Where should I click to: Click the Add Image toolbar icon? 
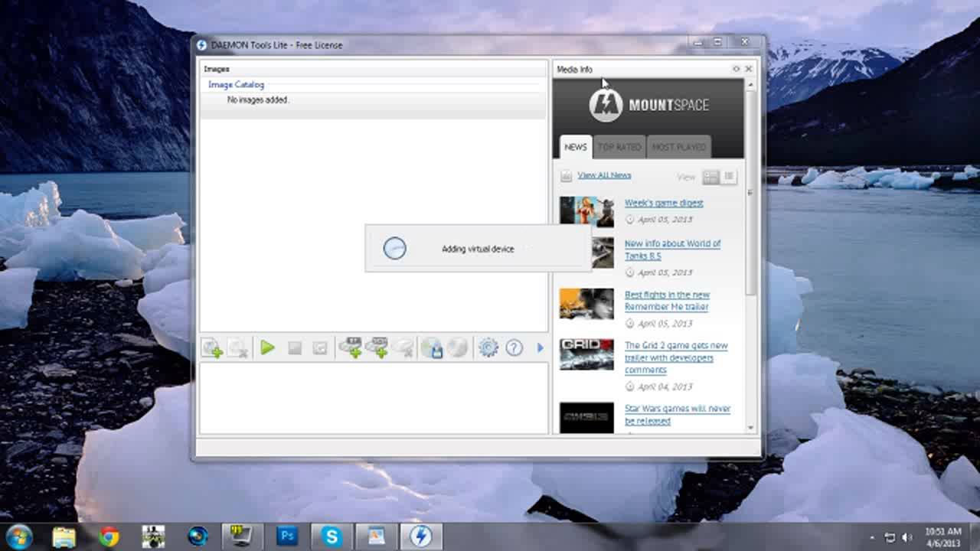212,348
